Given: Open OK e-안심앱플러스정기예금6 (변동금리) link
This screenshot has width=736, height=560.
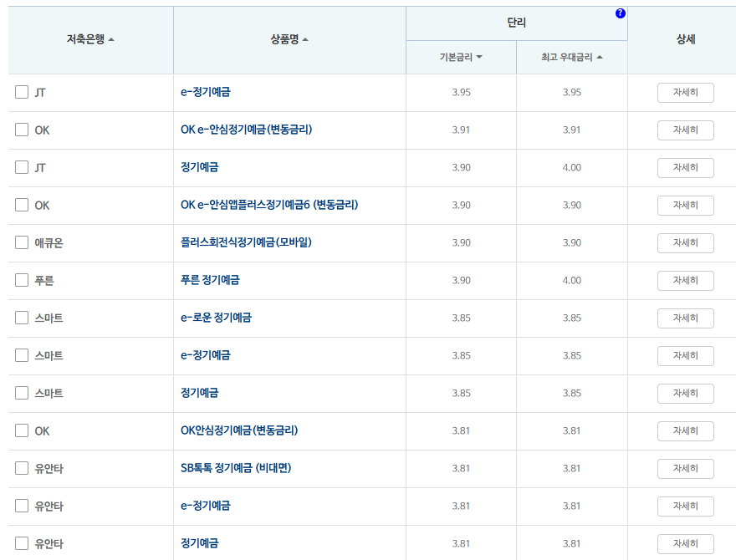Looking at the screenshot, I should [269, 205].
